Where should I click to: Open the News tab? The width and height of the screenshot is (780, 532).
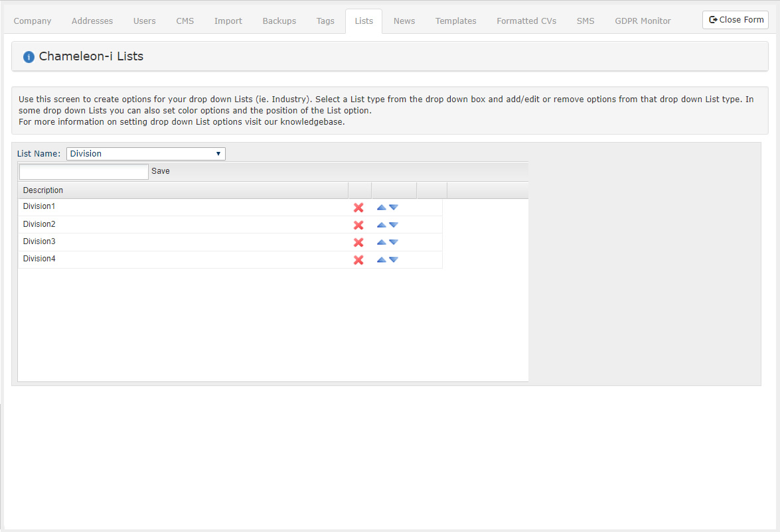pos(404,21)
